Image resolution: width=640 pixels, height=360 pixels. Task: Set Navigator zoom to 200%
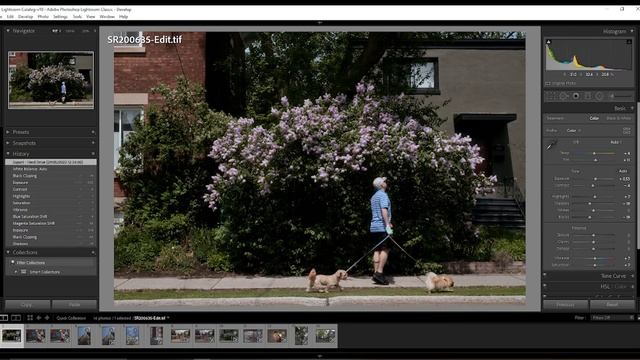point(85,31)
